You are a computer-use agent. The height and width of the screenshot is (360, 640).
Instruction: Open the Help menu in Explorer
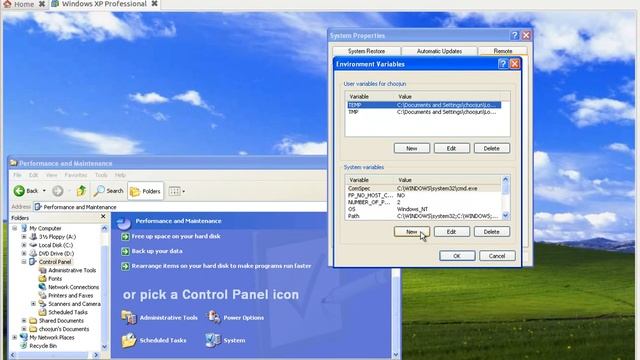point(120,175)
